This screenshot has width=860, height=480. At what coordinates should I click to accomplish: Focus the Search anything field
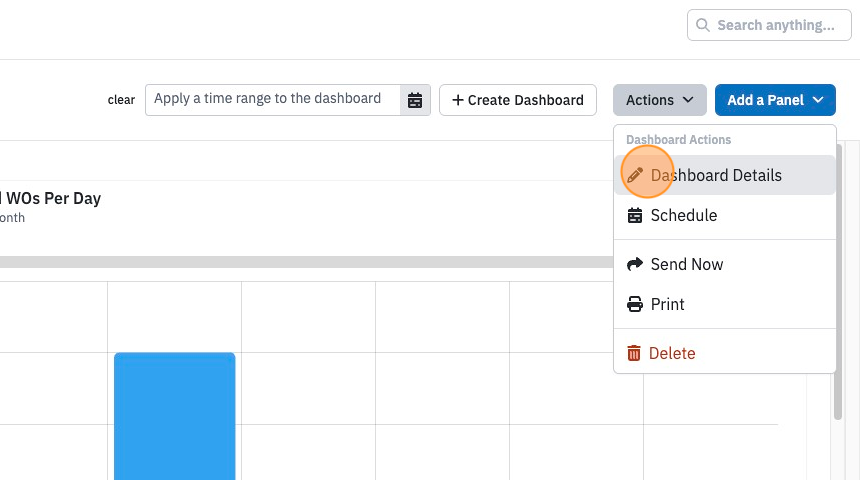[x=769, y=25]
